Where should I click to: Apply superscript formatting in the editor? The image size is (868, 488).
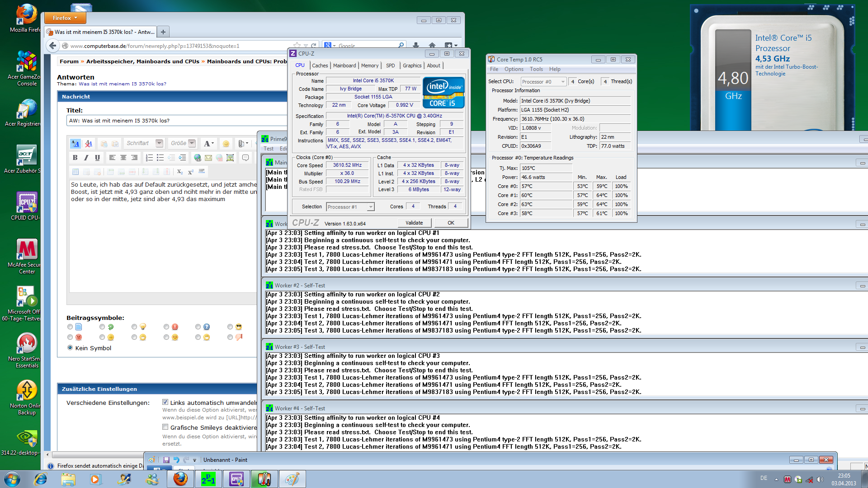point(191,172)
